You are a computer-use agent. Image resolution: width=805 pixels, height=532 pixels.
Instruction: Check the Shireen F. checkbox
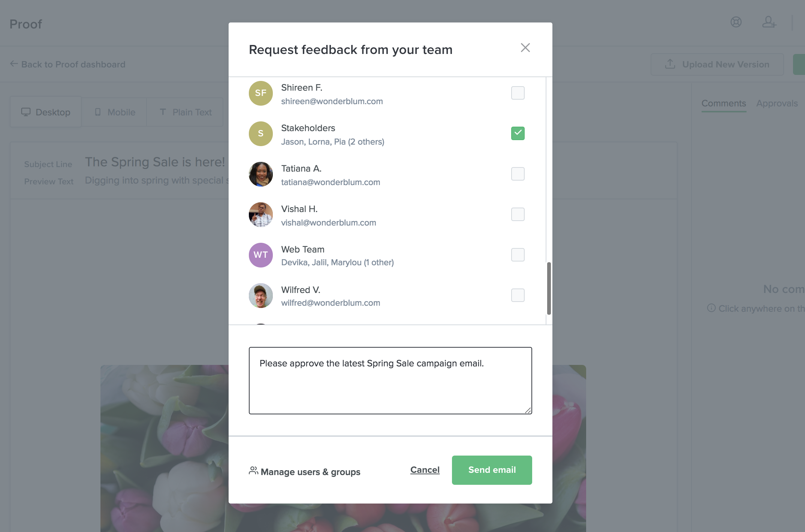tap(518, 93)
